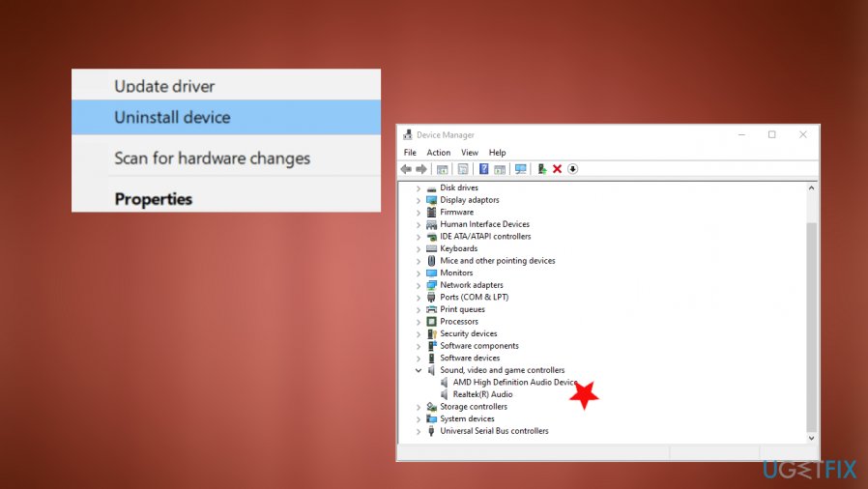Expand the Display adaptors node
This screenshot has height=489, width=868.
419,200
